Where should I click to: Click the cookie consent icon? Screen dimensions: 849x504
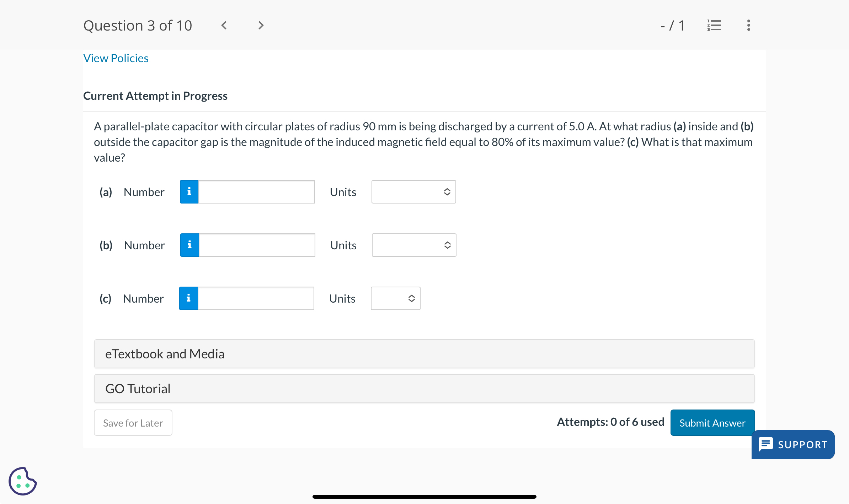coord(22,481)
